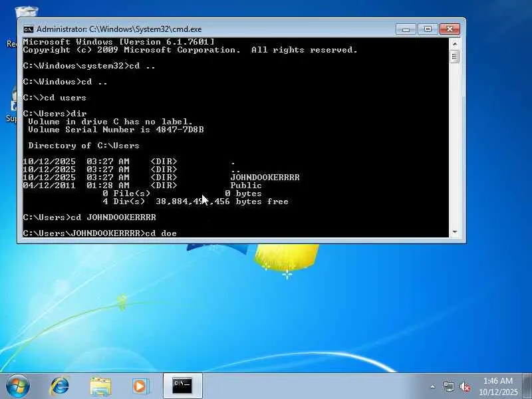Screen dimensions: 532x399
Task: Open the Windows Start menu orb
Action: [x=18, y=386]
